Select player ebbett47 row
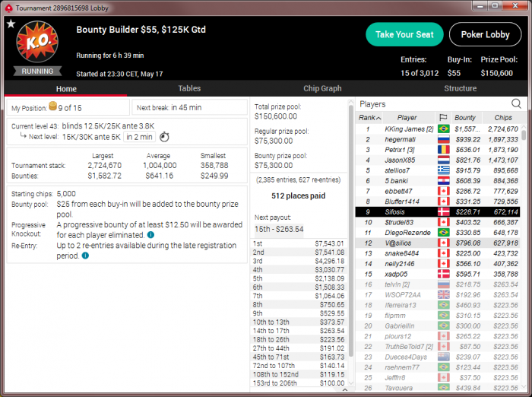The width and height of the screenshot is (532, 397). pos(437,191)
